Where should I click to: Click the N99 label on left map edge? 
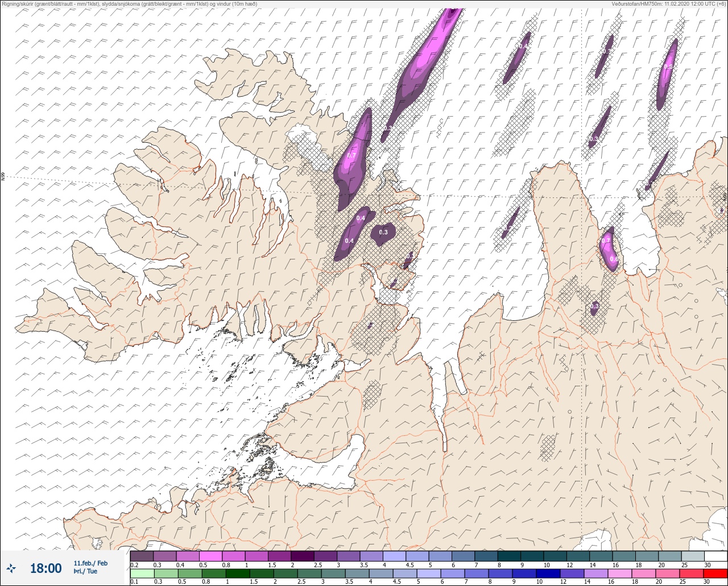[x=3, y=177]
